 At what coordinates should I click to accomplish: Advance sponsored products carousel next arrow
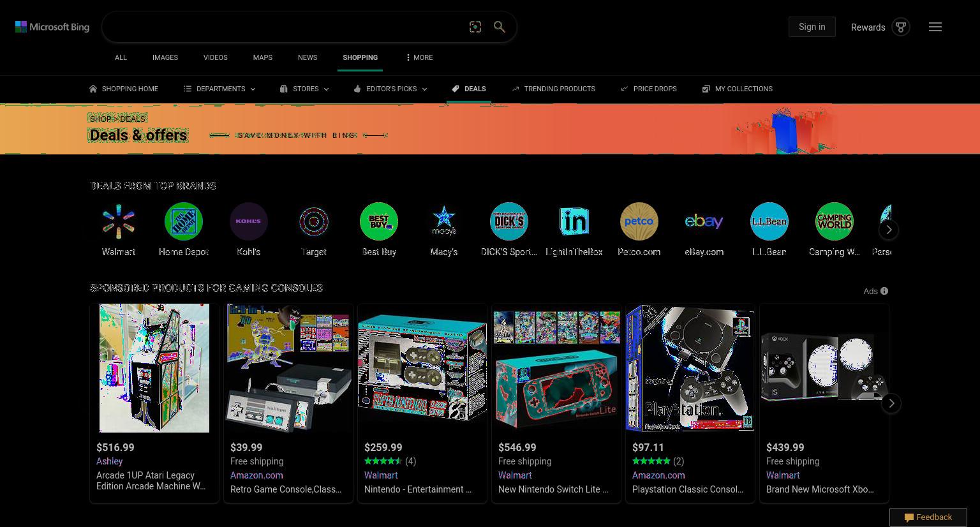click(x=891, y=403)
